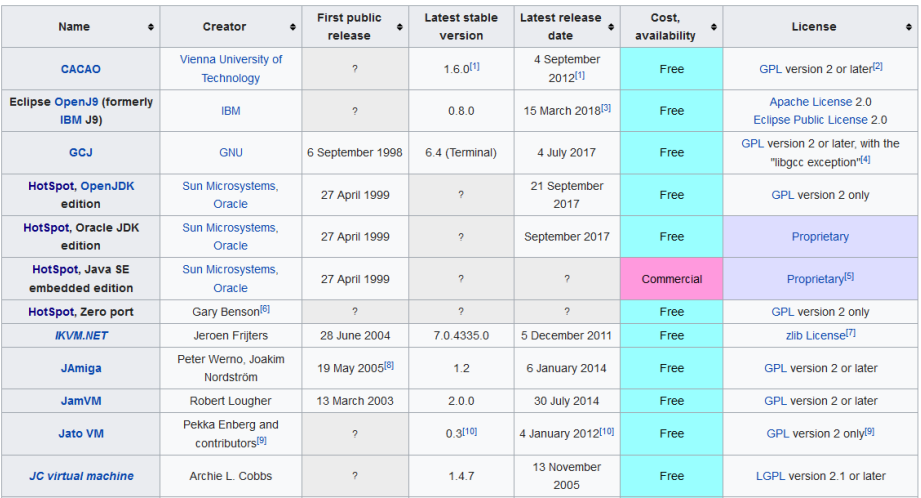Viewport: 921px width, 498px height.
Task: Open the LGPL link
Action: [x=770, y=476]
